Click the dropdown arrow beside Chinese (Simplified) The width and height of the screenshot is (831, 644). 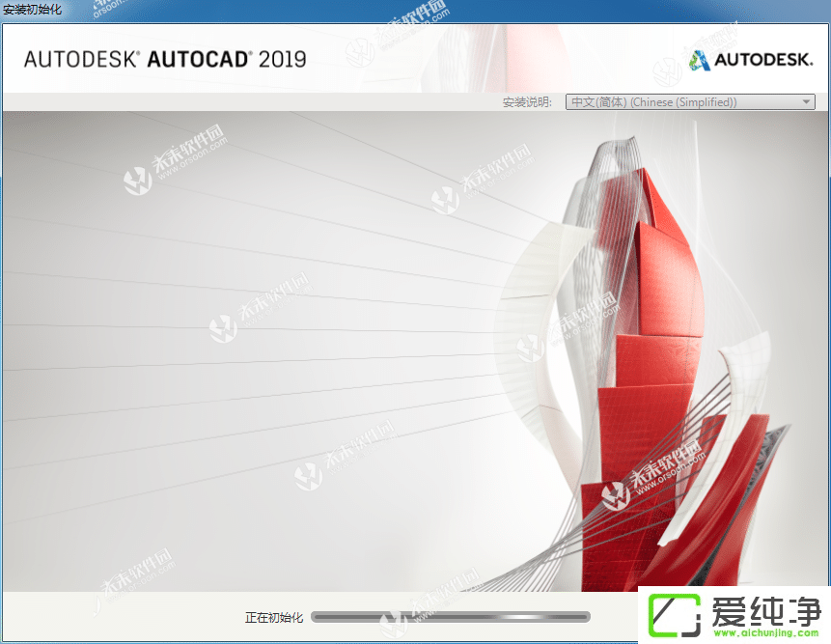coord(806,101)
